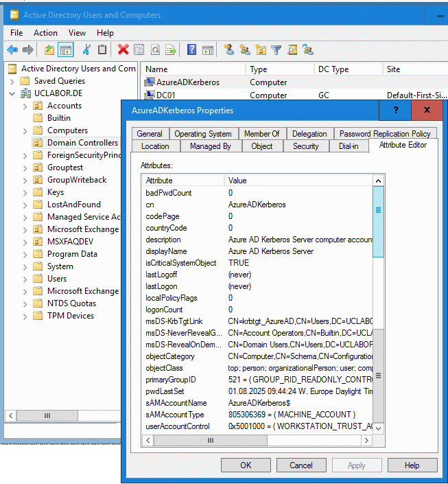Switch to the Security tab

(306, 146)
